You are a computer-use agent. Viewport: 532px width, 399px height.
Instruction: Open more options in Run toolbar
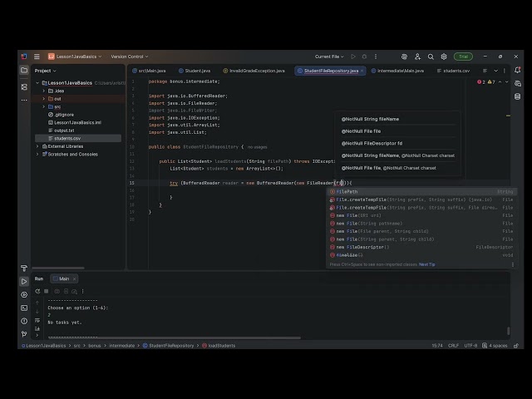[83, 291]
